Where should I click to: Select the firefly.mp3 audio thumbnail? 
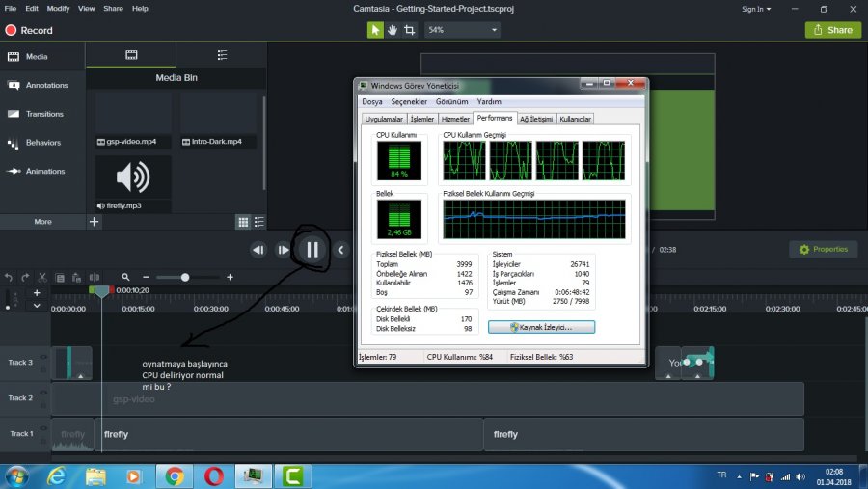133,178
